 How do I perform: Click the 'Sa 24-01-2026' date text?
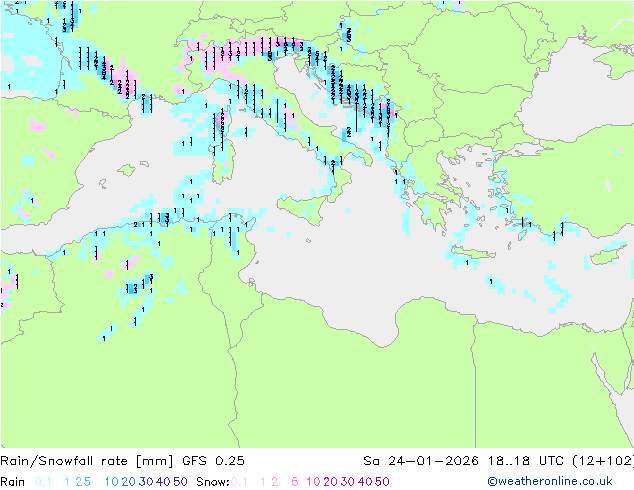tap(421, 461)
